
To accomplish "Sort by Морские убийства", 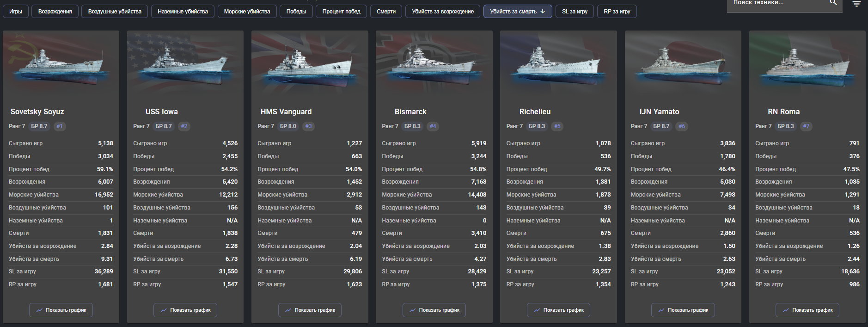I will 247,12.
